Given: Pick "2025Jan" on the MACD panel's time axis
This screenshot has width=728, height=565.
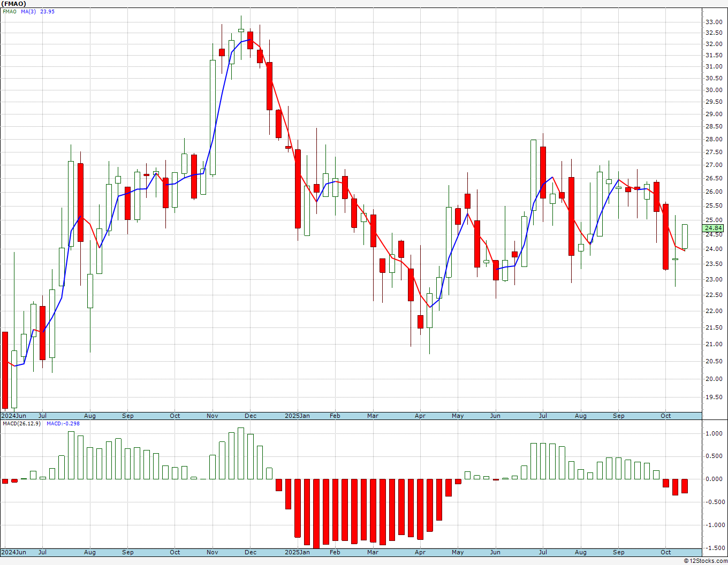Looking at the screenshot, I should (297, 552).
